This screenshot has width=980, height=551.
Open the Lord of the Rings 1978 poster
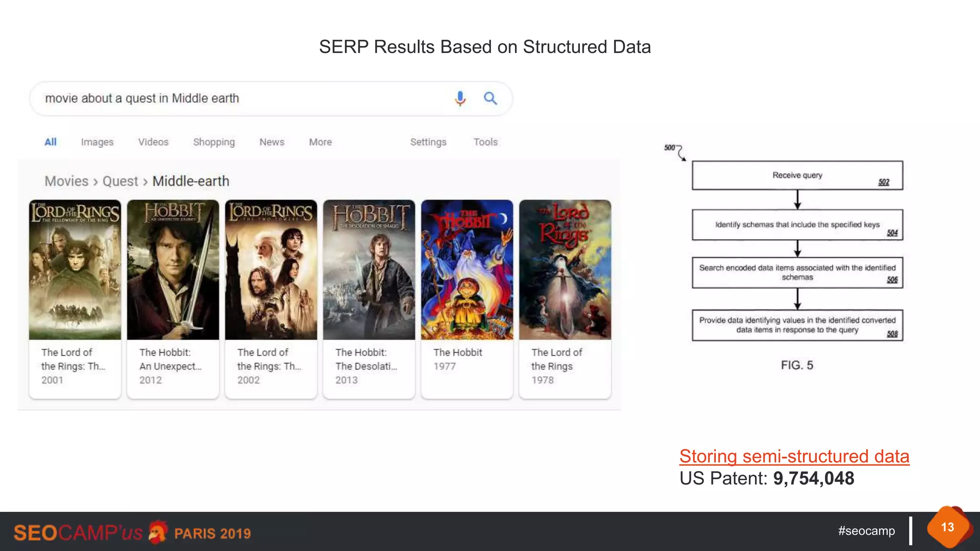565,270
